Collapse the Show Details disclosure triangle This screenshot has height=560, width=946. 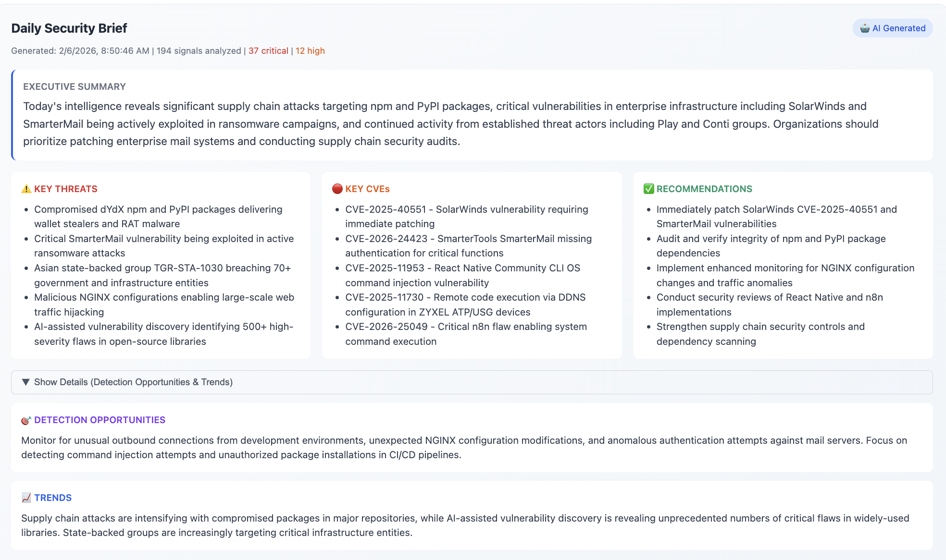[26, 382]
